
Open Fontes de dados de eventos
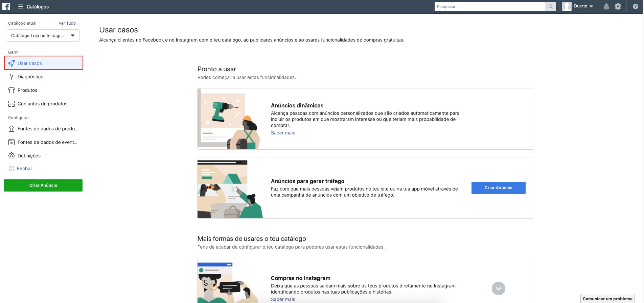44,142
